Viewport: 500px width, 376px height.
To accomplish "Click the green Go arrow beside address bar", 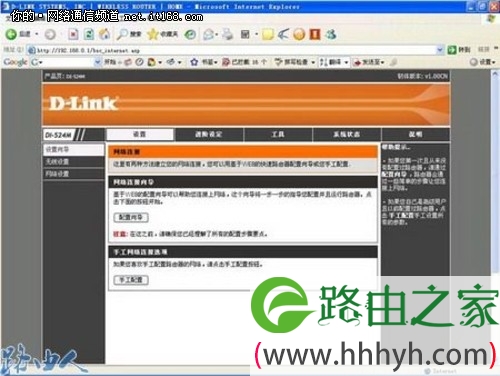I will (452, 50).
